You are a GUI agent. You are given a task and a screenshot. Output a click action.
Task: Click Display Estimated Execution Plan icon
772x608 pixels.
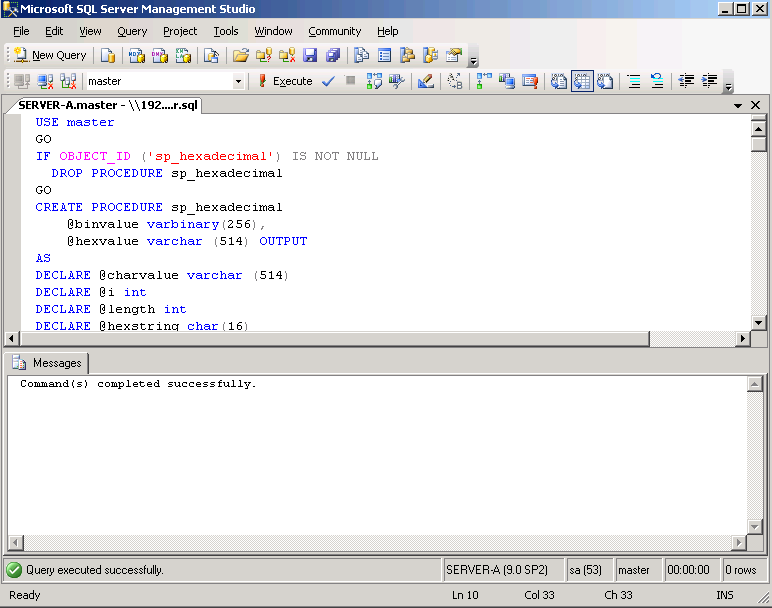(375, 81)
